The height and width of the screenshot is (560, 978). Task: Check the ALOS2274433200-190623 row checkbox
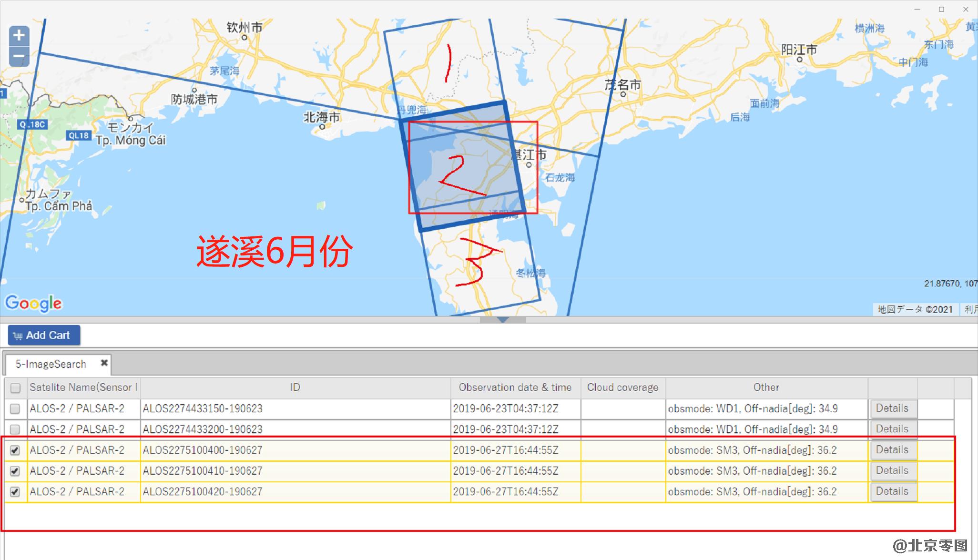(15, 429)
